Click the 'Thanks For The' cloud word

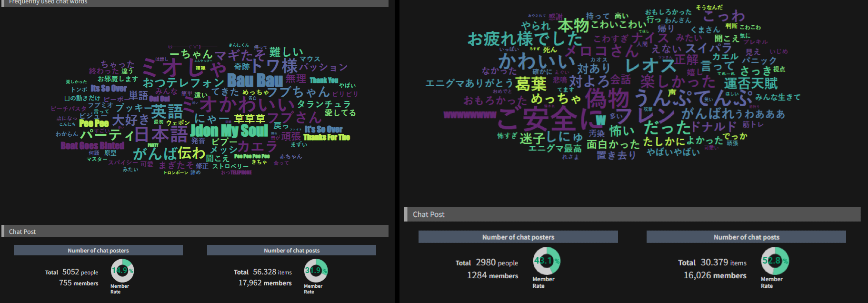[327, 137]
